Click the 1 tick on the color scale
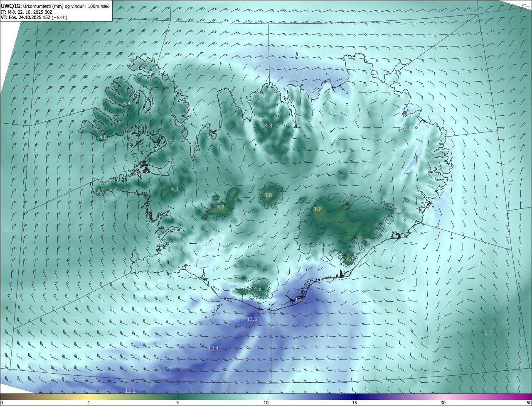Image resolution: width=532 pixels, height=406 pixels. [89, 403]
